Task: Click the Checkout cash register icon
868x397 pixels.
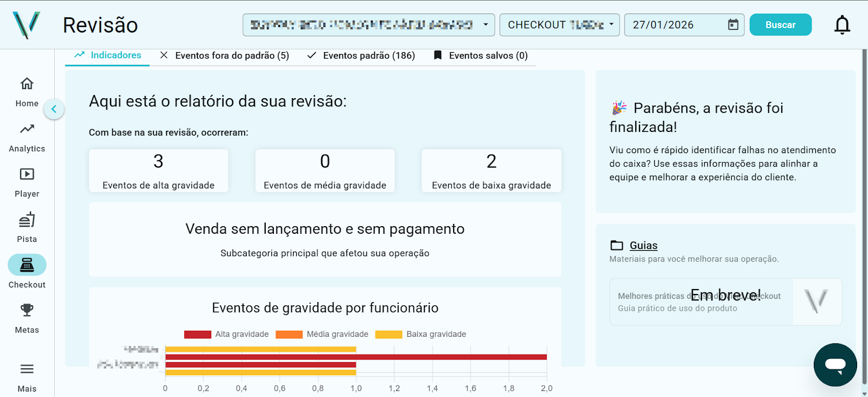Action: click(x=27, y=265)
